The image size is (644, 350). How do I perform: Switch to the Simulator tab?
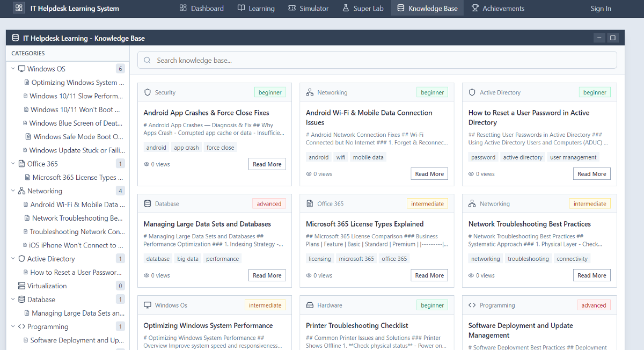308,8
